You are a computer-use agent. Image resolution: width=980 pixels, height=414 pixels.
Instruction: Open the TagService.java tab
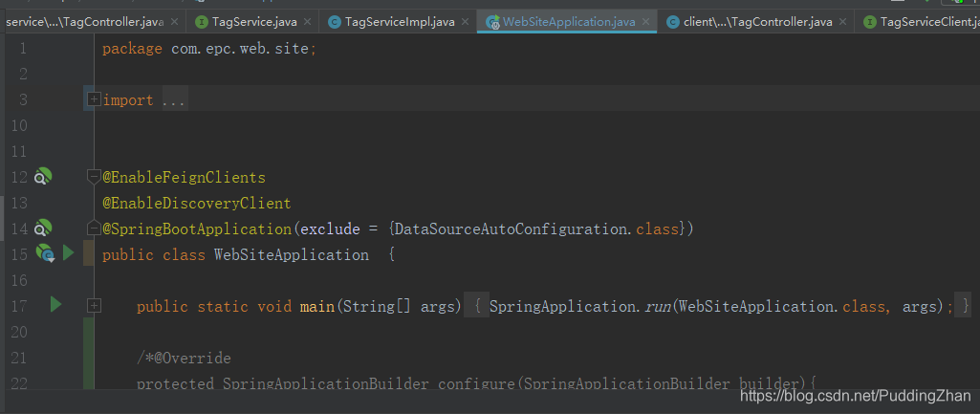(x=254, y=22)
